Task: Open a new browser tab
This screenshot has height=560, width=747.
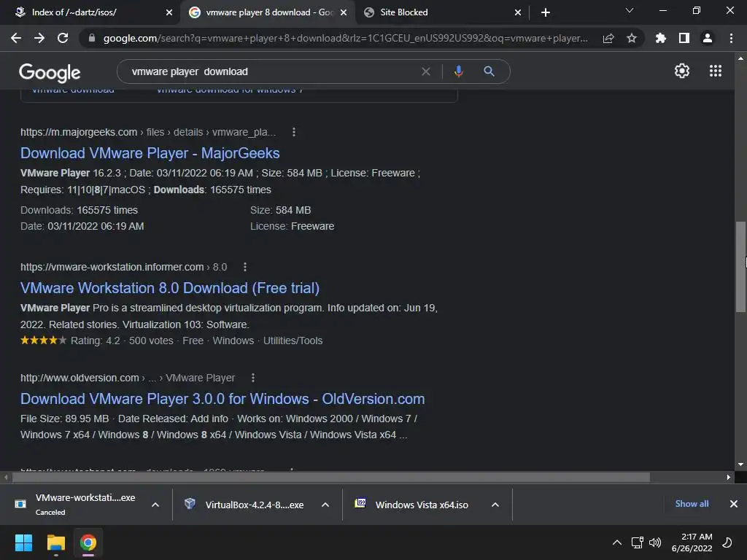Action: click(546, 12)
